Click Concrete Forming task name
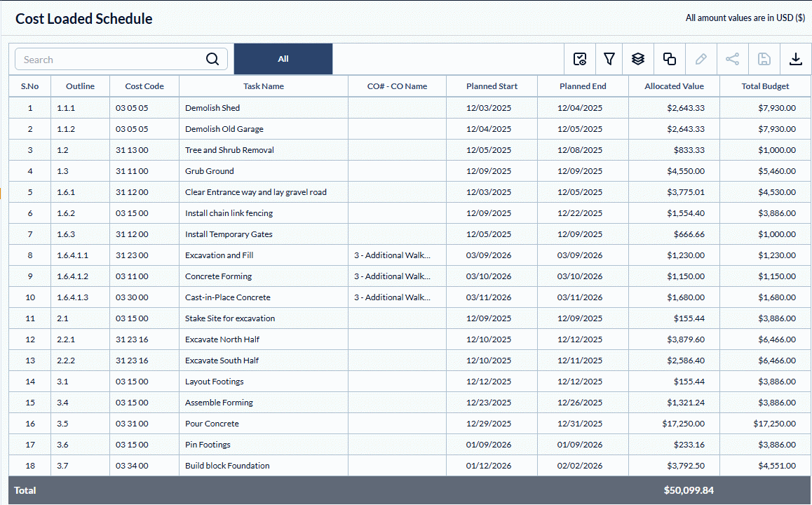812x505 pixels. point(219,276)
